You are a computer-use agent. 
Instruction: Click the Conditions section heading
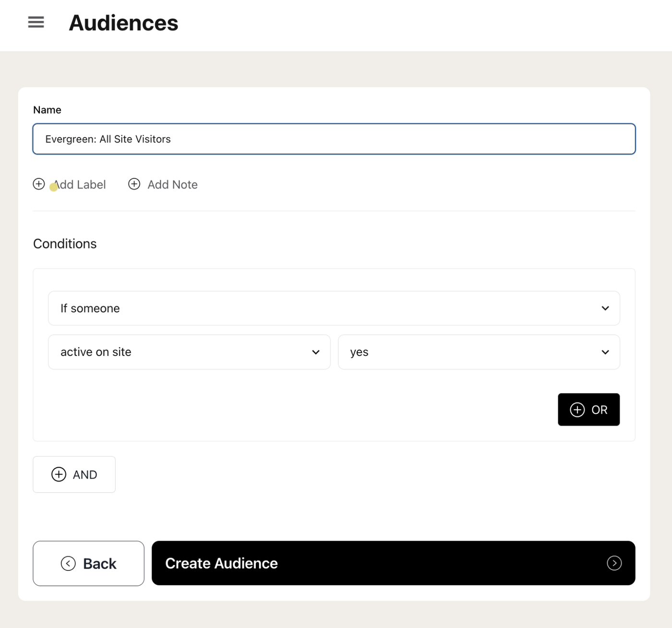click(x=65, y=244)
